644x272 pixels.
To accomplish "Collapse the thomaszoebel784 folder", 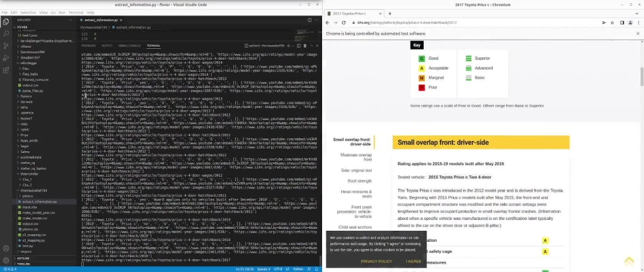I will pos(31,191).
